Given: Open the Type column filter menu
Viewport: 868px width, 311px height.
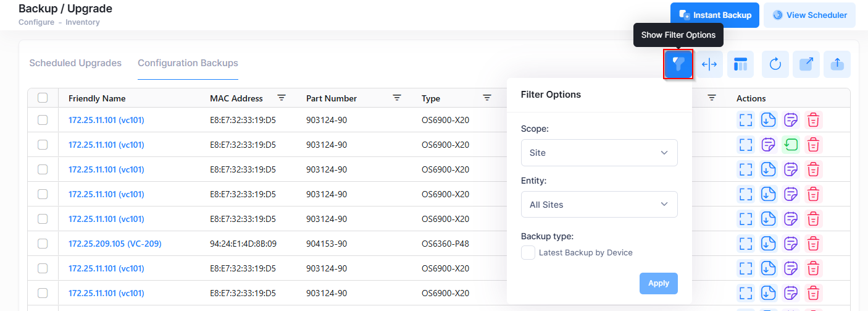Looking at the screenshot, I should coord(486,98).
